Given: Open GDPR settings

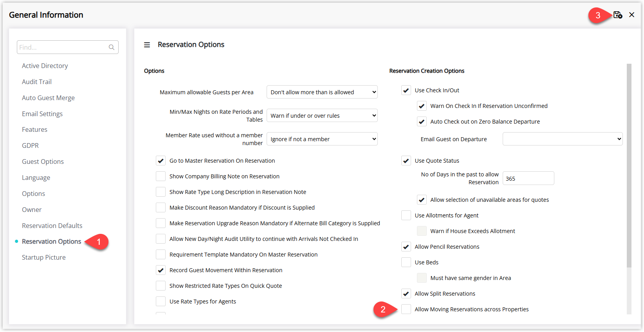Looking at the screenshot, I should pos(30,145).
